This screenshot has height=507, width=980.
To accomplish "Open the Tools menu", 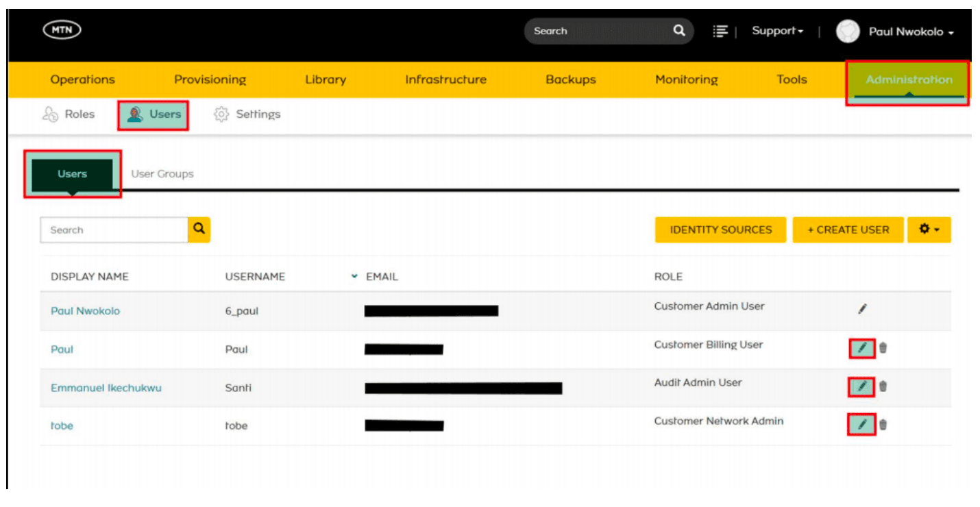I will [792, 79].
